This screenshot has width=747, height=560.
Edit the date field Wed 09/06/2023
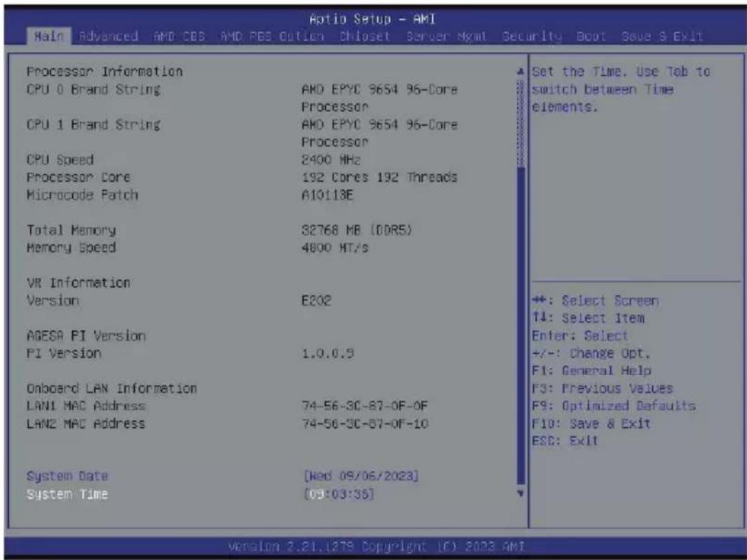[361, 475]
